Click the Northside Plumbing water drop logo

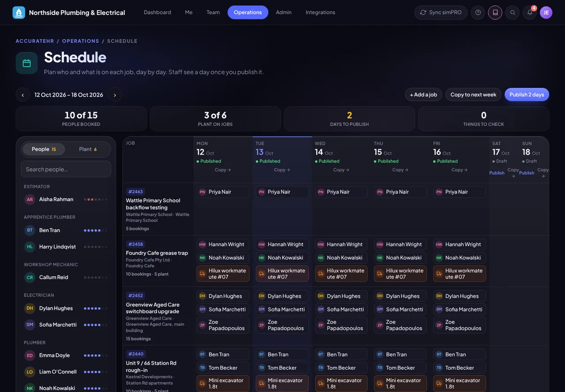click(19, 12)
